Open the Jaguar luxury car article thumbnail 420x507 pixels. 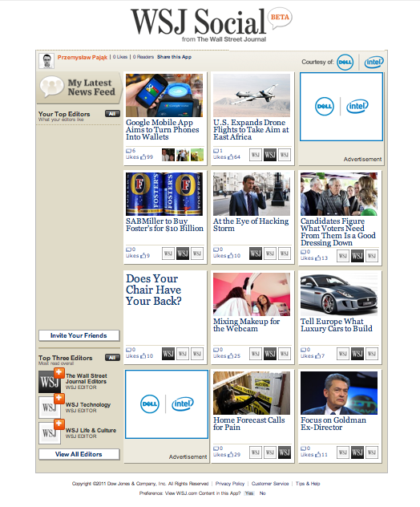(339, 294)
